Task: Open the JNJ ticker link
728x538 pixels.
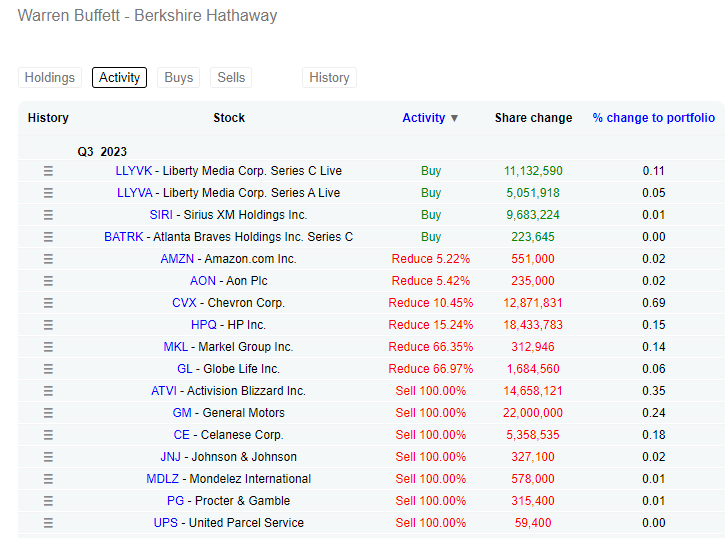Action: click(170, 457)
